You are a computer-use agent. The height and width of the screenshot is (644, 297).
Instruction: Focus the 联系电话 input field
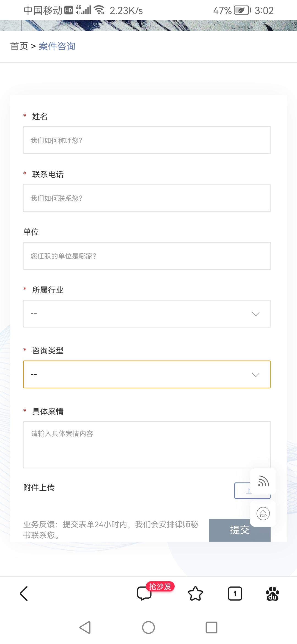[x=147, y=198]
